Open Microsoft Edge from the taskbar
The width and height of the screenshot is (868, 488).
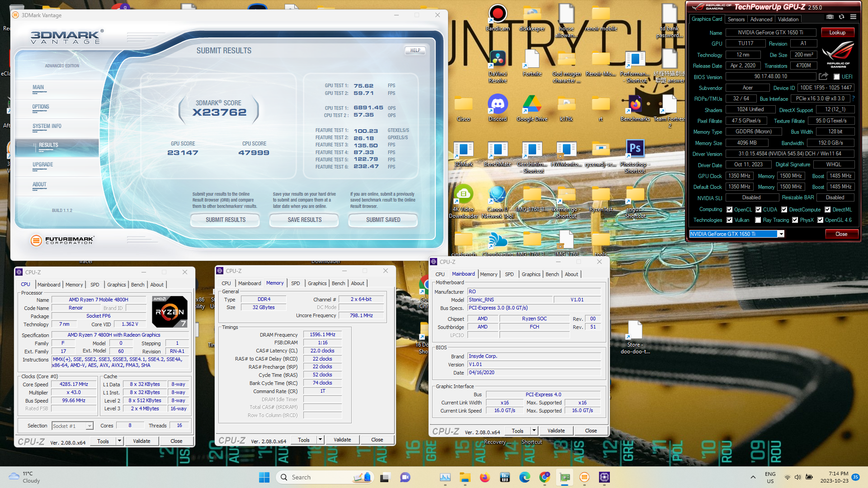click(x=525, y=477)
